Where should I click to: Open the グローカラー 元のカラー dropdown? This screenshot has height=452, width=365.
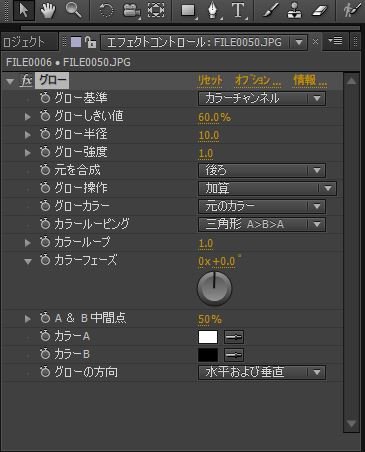point(262,206)
